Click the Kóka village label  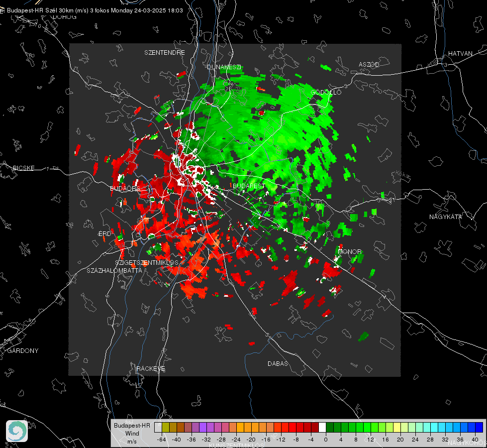403,174
